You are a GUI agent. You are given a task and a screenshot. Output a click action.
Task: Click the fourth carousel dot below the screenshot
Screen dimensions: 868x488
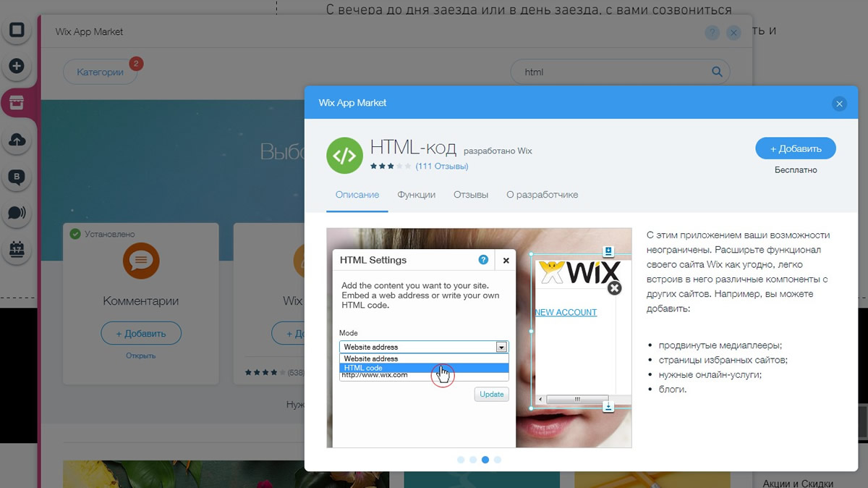498,459
